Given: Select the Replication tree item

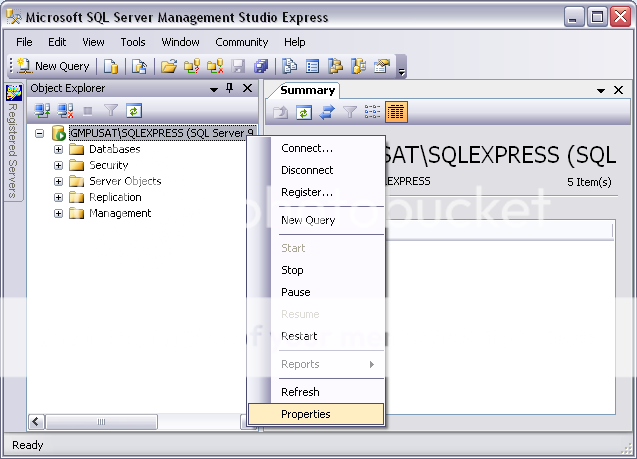Looking at the screenshot, I should pos(115,197).
